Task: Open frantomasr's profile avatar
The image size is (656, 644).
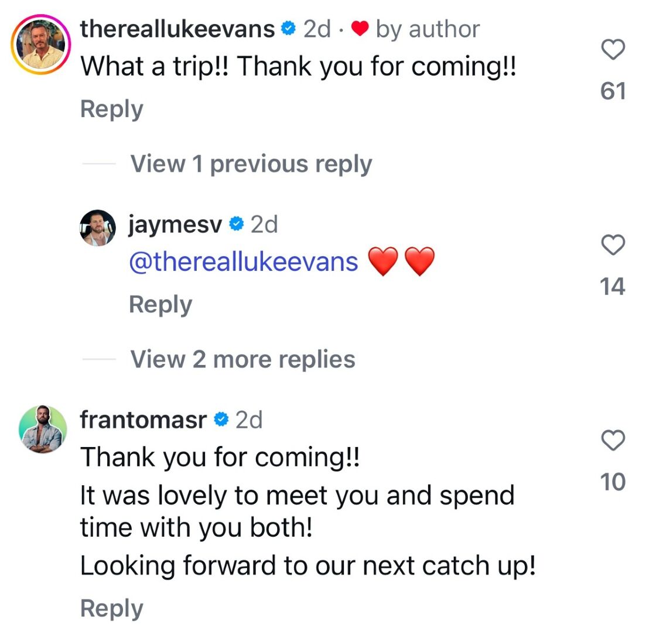Action: 43,429
